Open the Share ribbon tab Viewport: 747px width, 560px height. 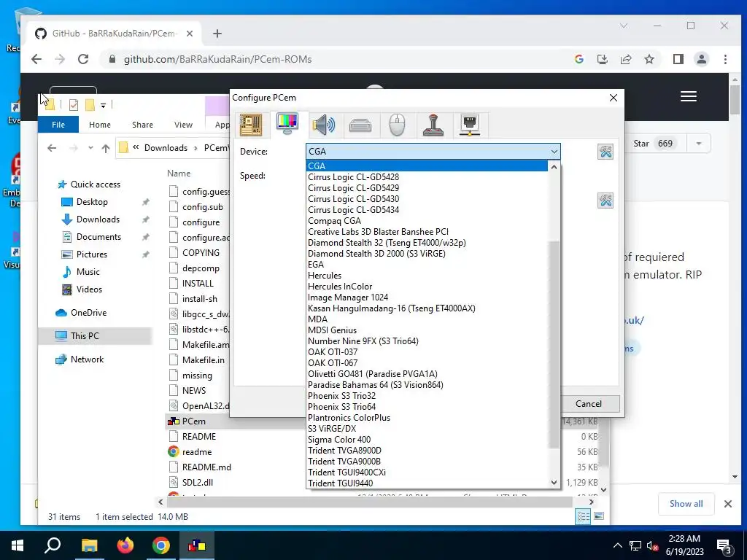pos(142,125)
